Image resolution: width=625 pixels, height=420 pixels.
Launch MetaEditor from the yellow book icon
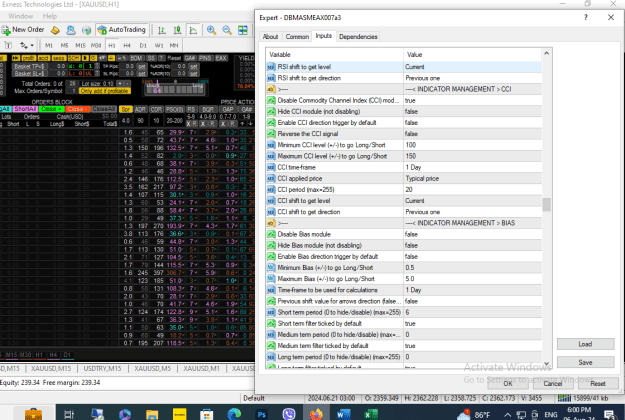tap(55, 30)
